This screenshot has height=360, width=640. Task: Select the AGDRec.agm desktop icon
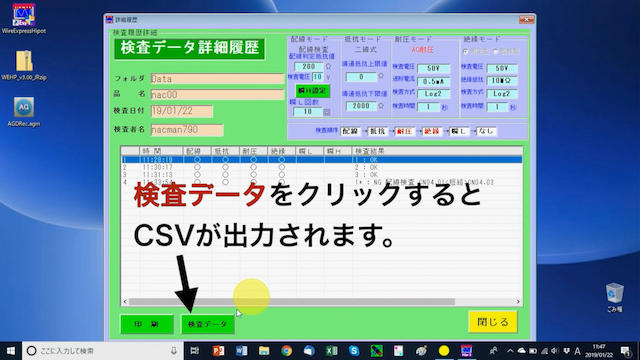coord(24,112)
